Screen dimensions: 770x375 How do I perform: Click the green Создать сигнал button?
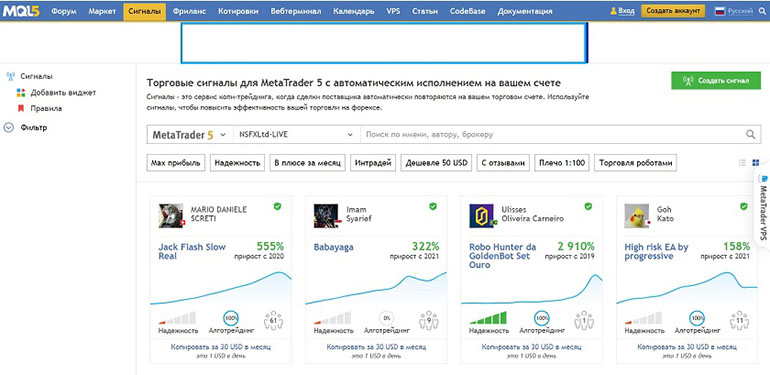(x=716, y=80)
